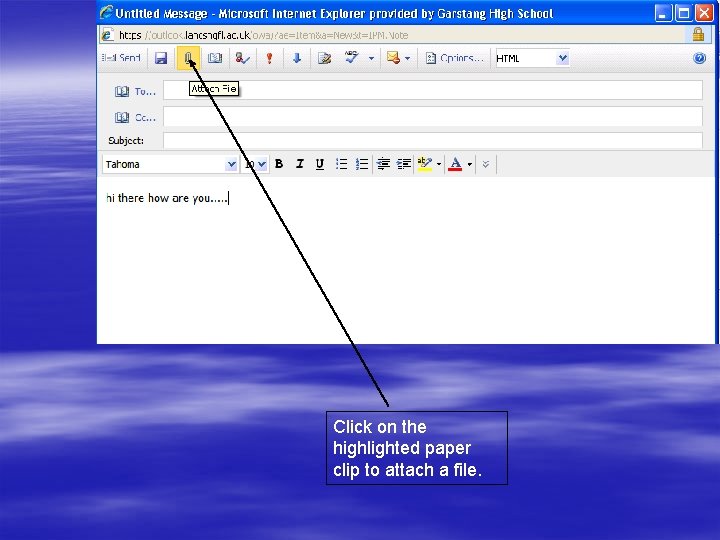Maximize the Untitled Message window

[683, 13]
